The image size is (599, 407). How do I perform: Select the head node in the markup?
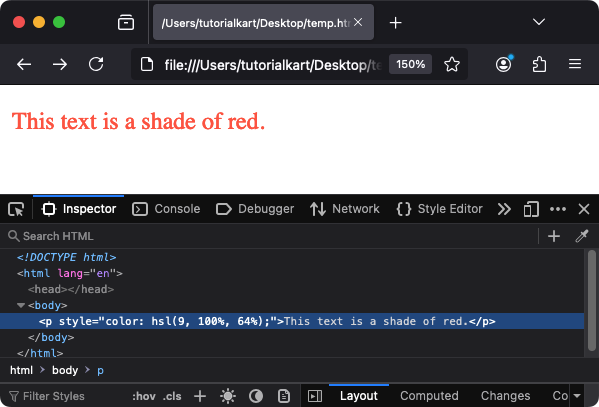pos(71,289)
